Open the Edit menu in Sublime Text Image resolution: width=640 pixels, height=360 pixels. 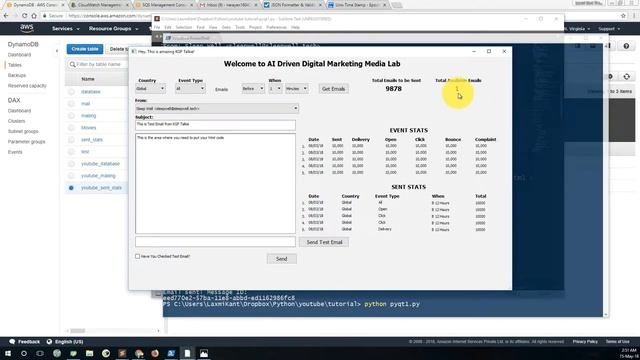click(168, 27)
